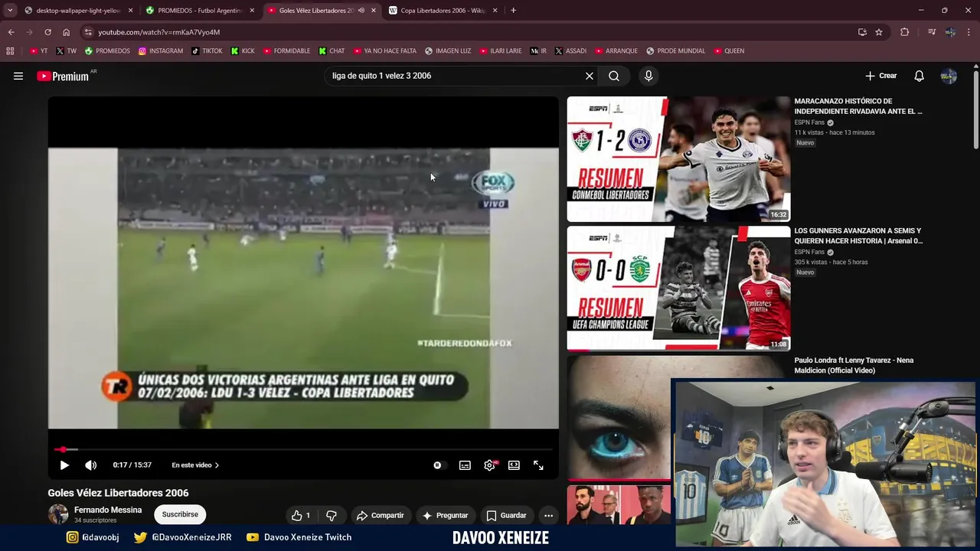The image size is (980, 551).
Task: Mute the video volume
Action: pos(90,465)
